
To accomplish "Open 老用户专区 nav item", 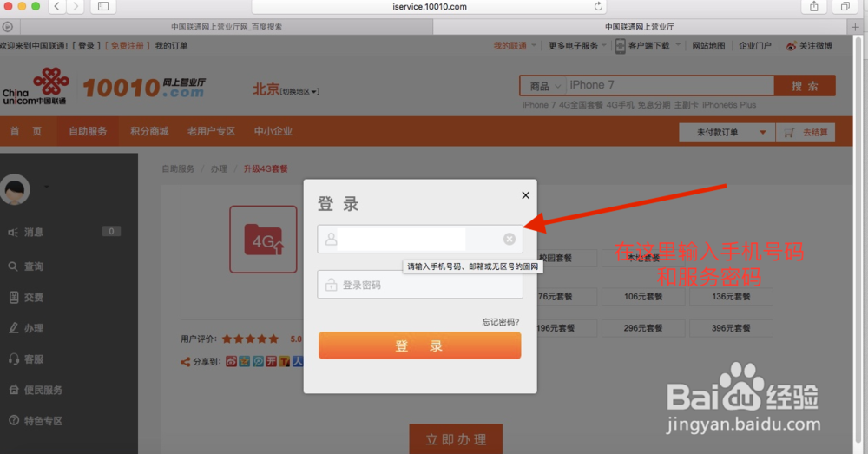I will [211, 131].
